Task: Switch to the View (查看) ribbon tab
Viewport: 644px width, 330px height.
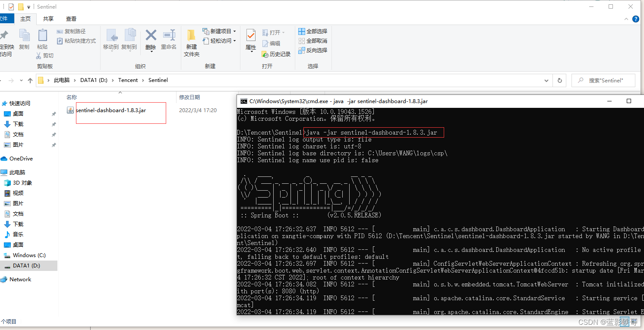Action: point(71,19)
